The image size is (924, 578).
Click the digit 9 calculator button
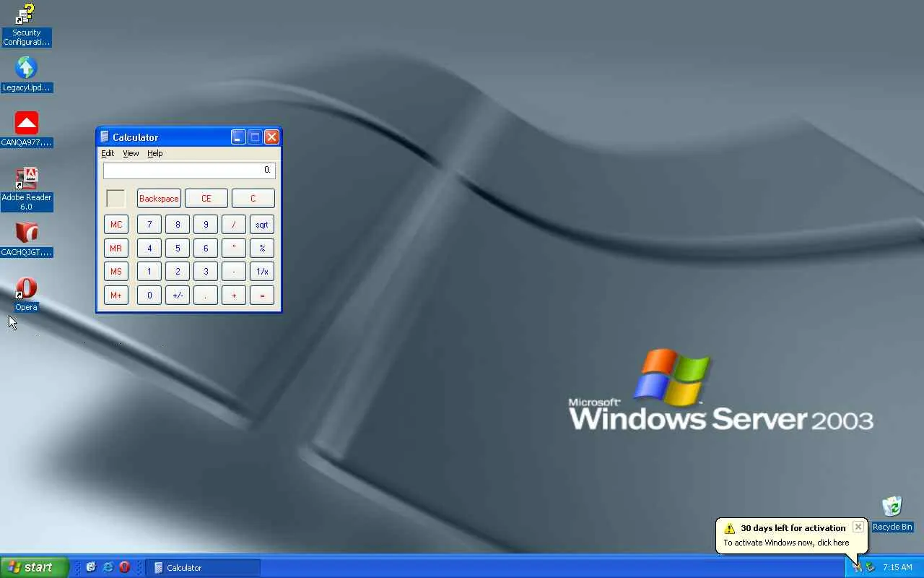(206, 225)
